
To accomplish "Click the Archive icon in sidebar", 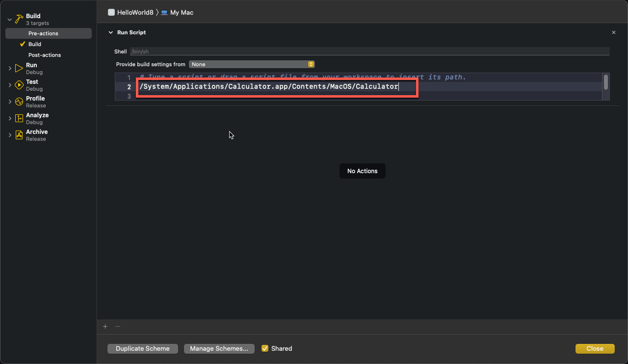I will (19, 135).
